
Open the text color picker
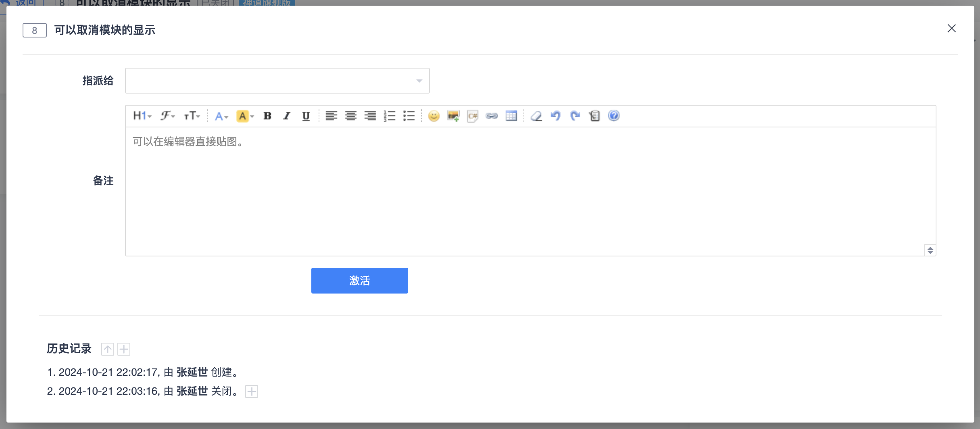point(221,116)
